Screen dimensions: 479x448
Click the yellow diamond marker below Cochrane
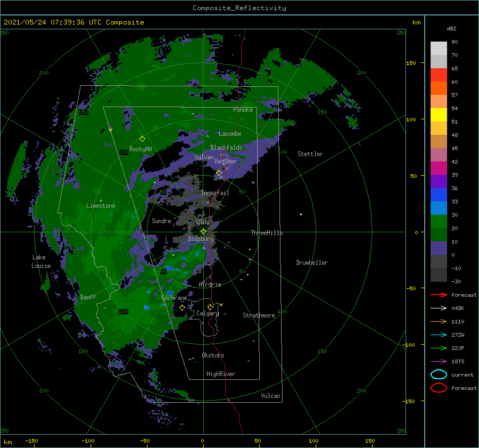[x=182, y=308]
